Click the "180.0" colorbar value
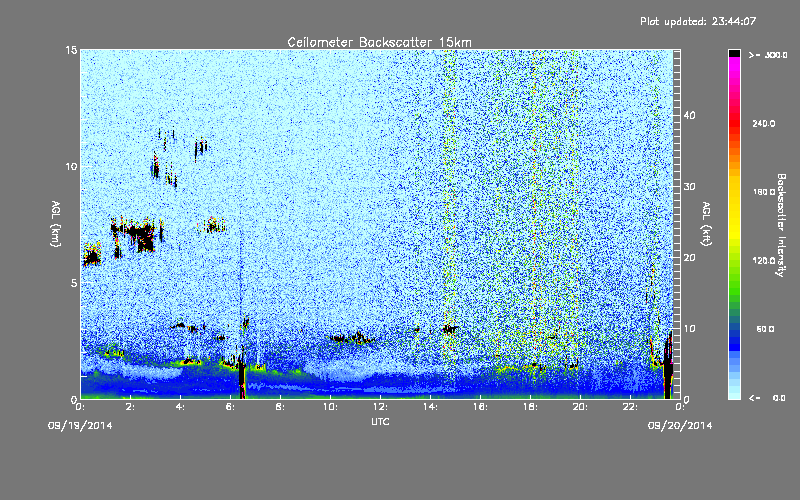This screenshot has width=800, height=500. coord(764,192)
